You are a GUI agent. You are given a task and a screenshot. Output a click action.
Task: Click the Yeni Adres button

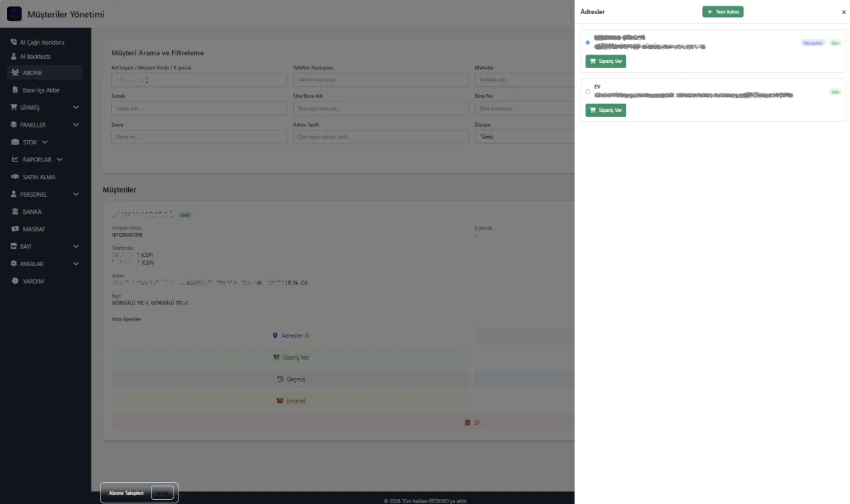(x=722, y=12)
